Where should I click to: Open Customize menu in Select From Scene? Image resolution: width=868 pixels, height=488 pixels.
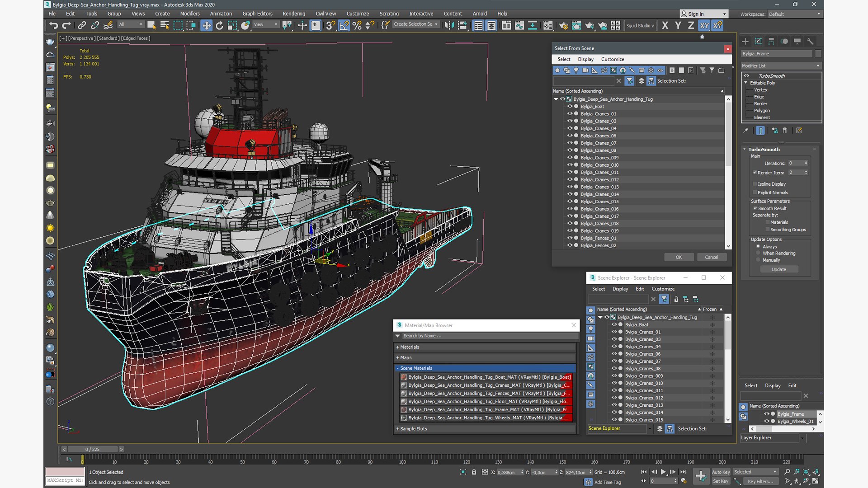613,59
